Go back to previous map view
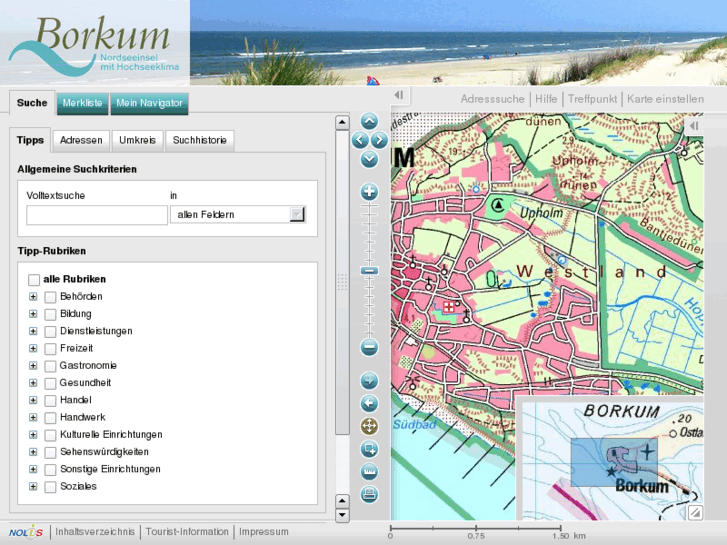The height and width of the screenshot is (545, 727). point(369,404)
